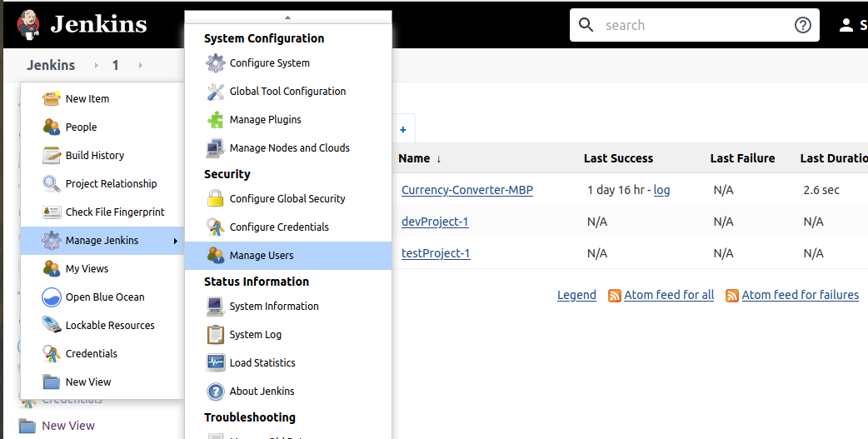Click the Build History notepad icon
The width and height of the screenshot is (868, 439).
coord(52,156)
